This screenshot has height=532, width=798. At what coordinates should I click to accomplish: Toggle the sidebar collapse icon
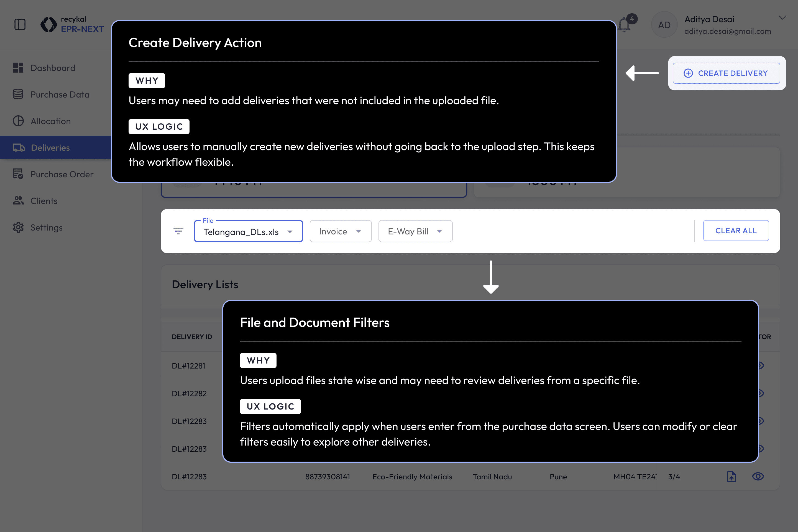(x=20, y=24)
